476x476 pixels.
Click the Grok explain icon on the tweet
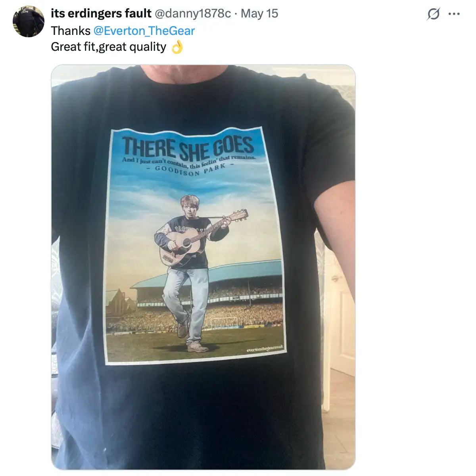pos(433,14)
